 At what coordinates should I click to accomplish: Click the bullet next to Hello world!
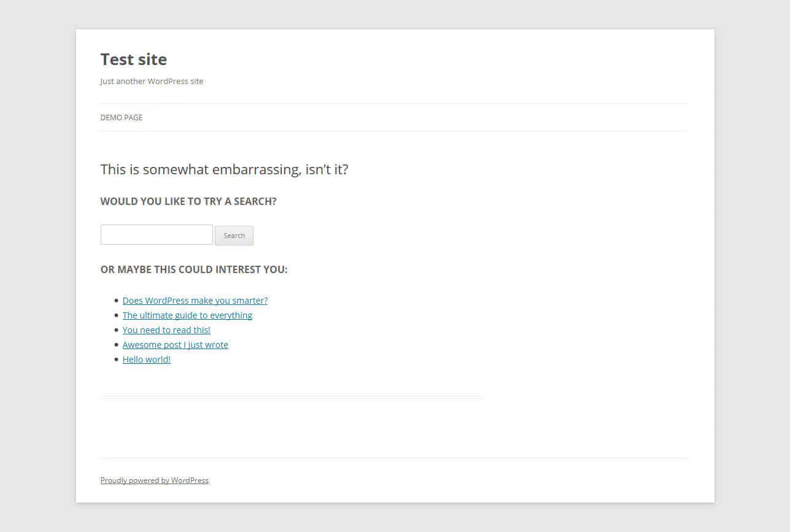[116, 360]
